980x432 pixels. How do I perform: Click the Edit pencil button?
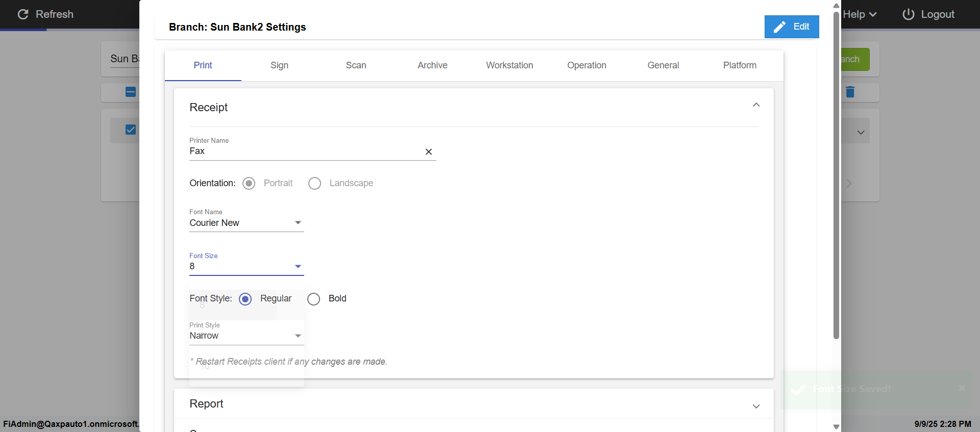pos(791,27)
